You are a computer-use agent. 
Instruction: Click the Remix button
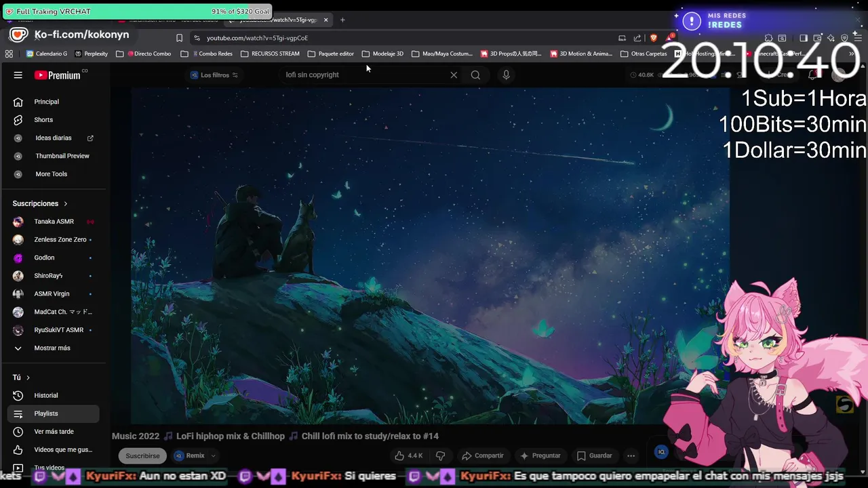tap(191, 456)
